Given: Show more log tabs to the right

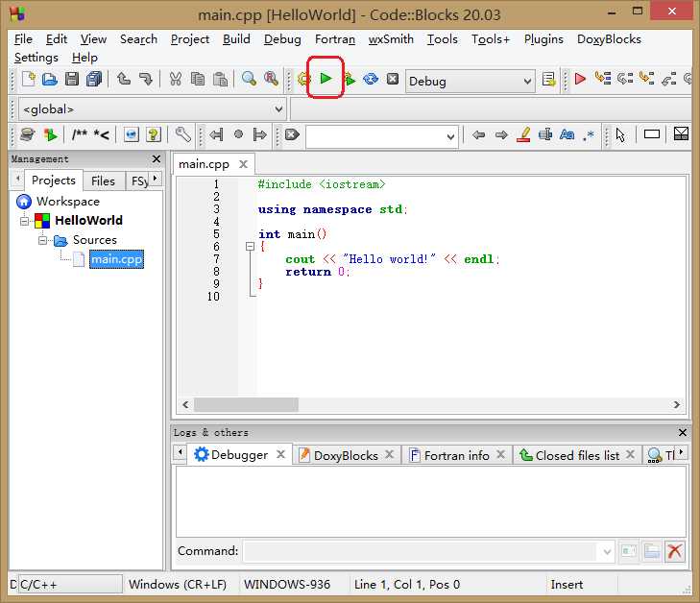Looking at the screenshot, I should [x=681, y=452].
